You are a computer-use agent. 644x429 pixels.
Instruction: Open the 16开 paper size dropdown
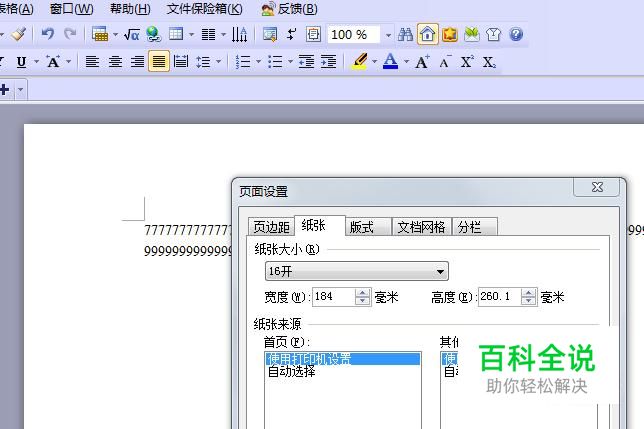click(x=356, y=271)
